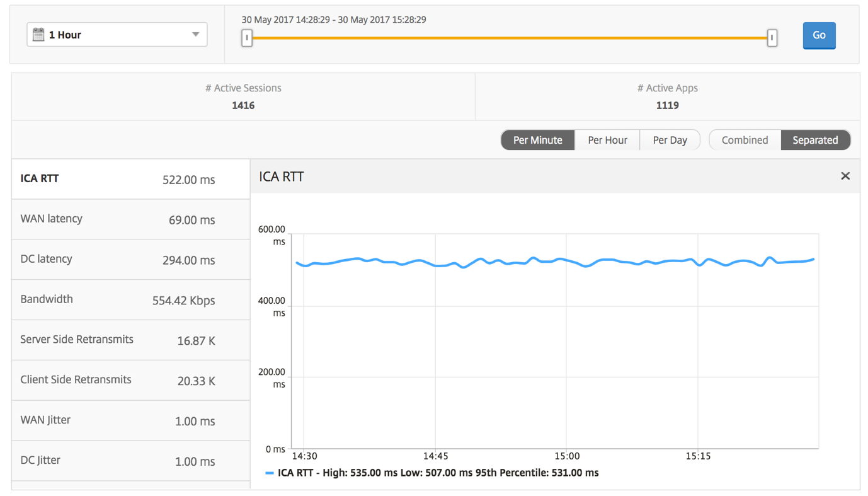Click the blue ICA RTT legend color marker
Screen dimensions: 868x496
[x=270, y=473]
